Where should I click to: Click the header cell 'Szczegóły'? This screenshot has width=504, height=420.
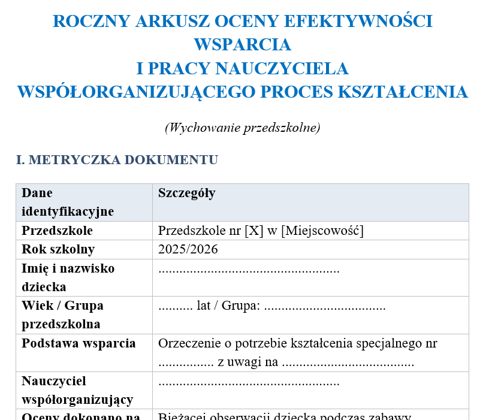(x=310, y=203)
